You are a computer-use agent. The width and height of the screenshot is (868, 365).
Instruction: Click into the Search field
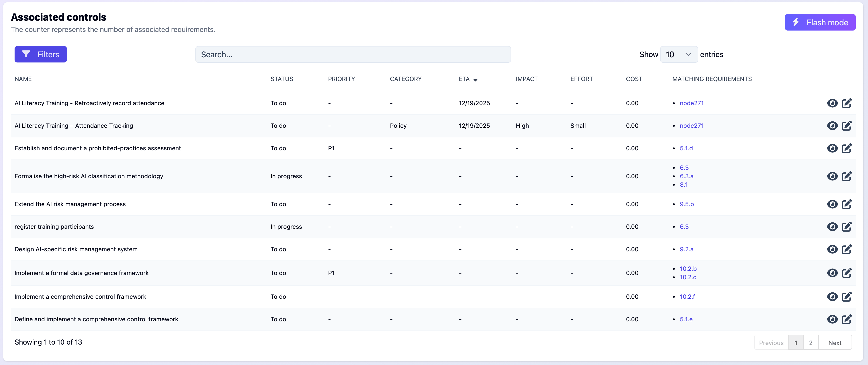click(353, 54)
